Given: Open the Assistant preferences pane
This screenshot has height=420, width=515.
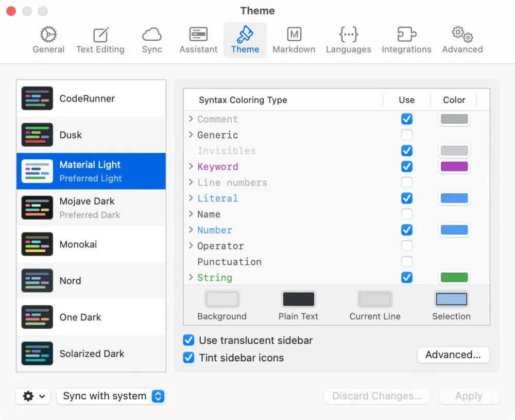Looking at the screenshot, I should (198, 40).
